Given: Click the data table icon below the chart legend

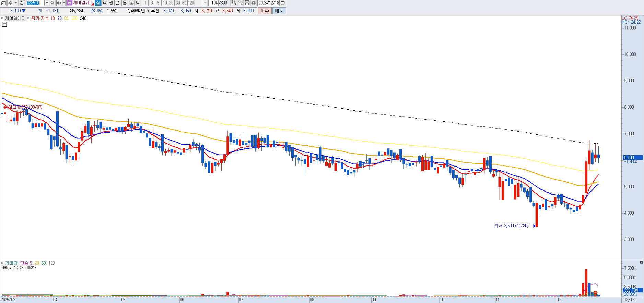Looking at the screenshot, I should click(4, 24).
